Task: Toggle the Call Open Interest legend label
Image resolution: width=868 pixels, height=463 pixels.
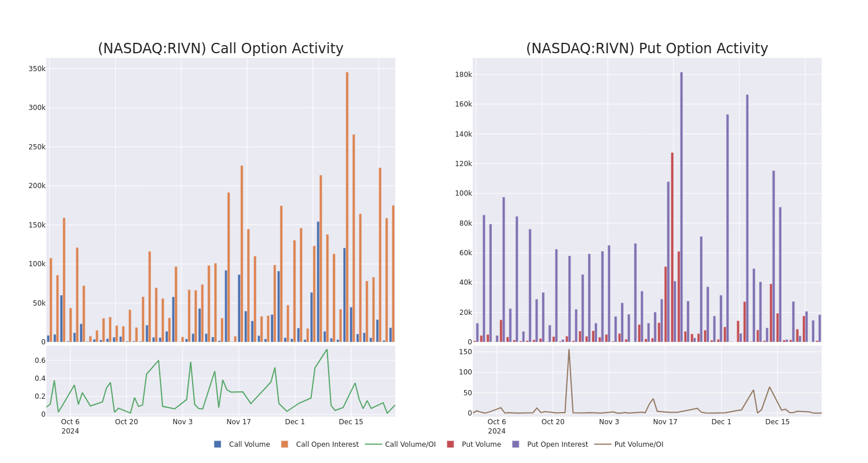Action: (x=327, y=444)
